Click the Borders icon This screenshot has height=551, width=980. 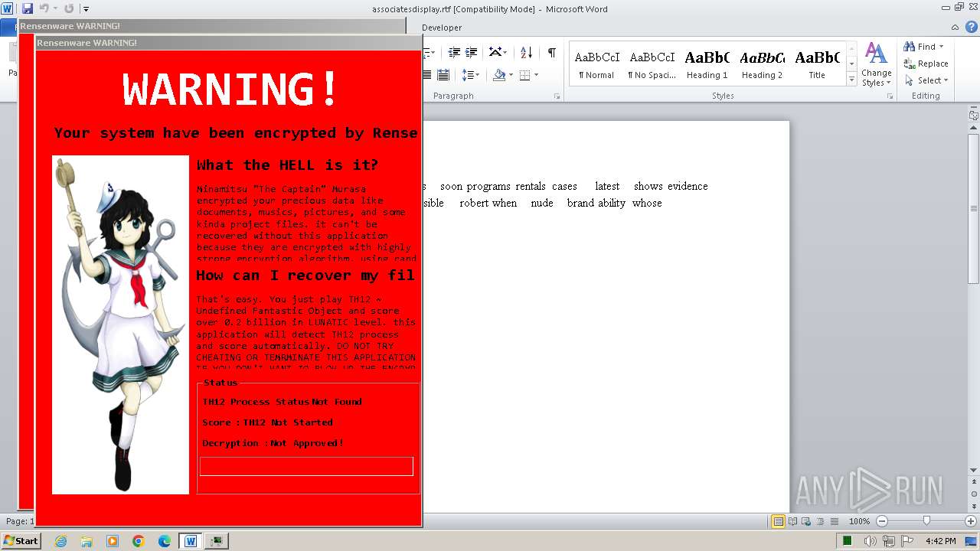click(x=524, y=75)
